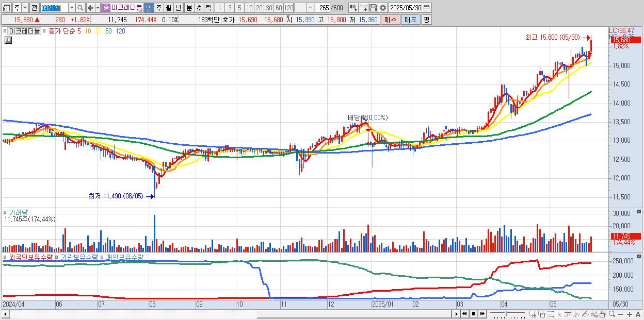
Task: Select the 10 interval button
Action: coord(249,8)
